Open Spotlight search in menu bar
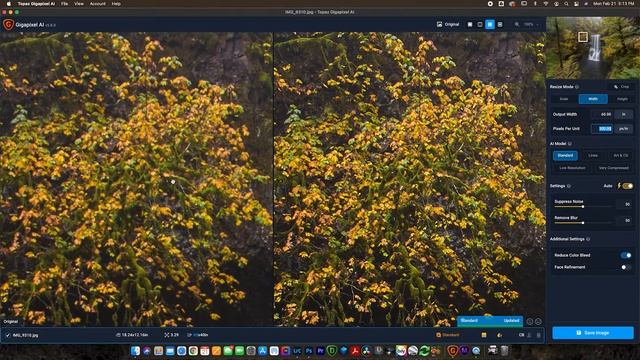This screenshot has width=640, height=360. pyautogui.click(x=566, y=4)
